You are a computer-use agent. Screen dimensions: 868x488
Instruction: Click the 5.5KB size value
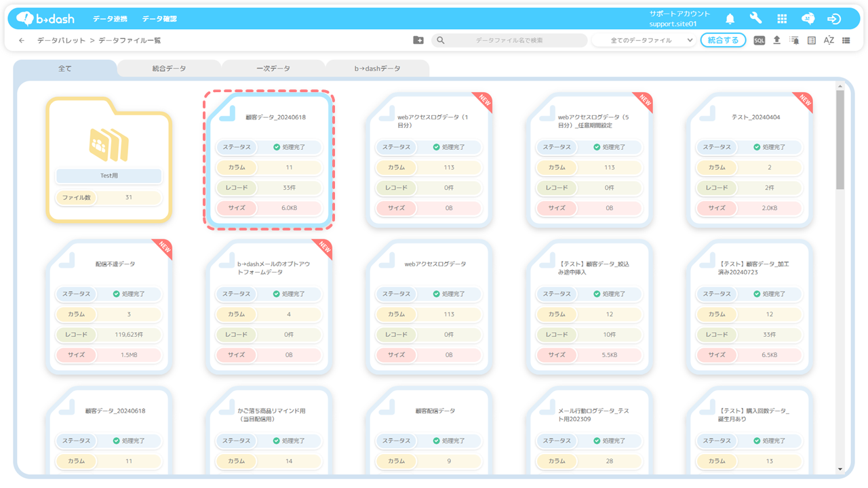pyautogui.click(x=609, y=355)
